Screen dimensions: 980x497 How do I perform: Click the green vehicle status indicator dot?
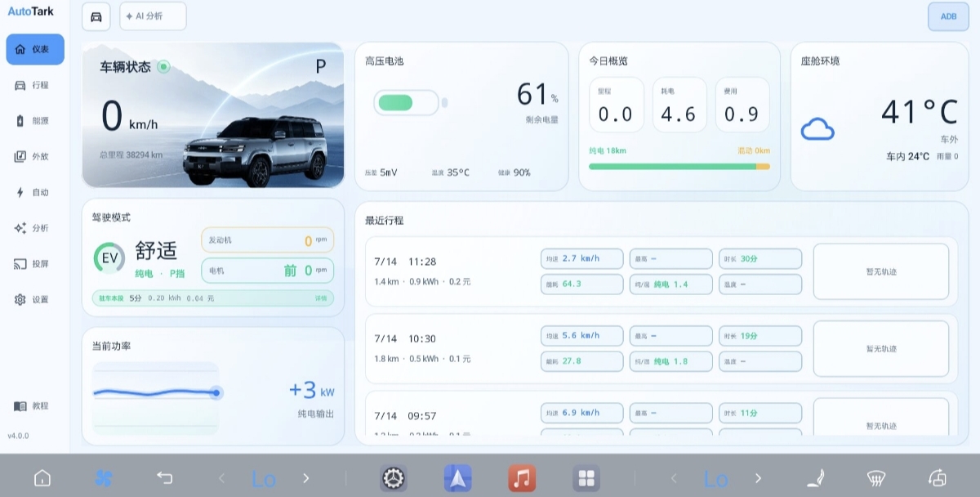click(163, 67)
